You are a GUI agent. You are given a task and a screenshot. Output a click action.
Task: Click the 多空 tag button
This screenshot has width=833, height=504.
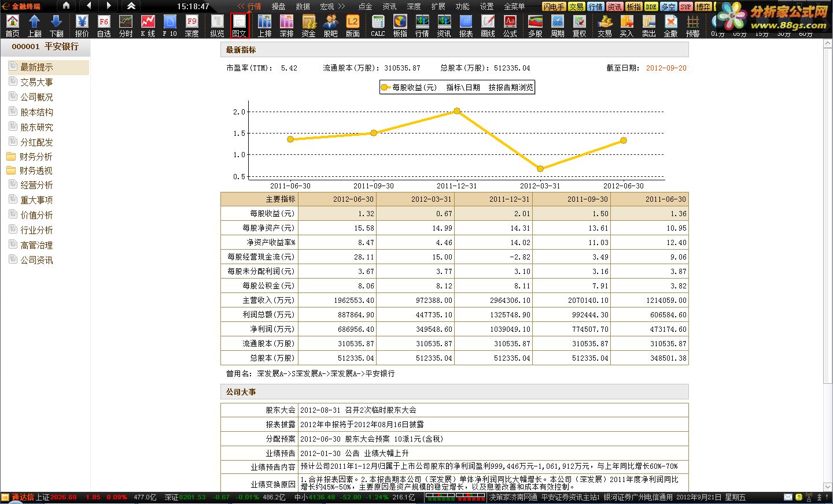tap(668, 6)
